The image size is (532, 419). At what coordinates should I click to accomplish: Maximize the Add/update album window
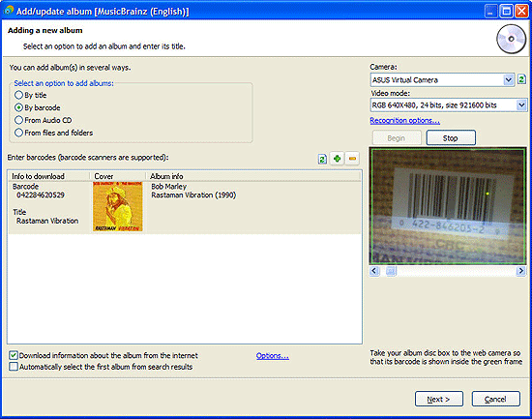pos(507,12)
